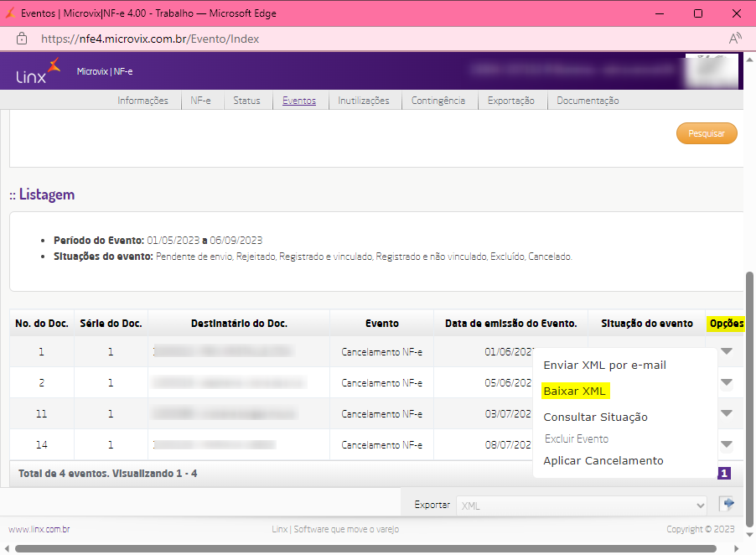
Task: Click the Edge app icon in title bar
Action: [x=10, y=13]
